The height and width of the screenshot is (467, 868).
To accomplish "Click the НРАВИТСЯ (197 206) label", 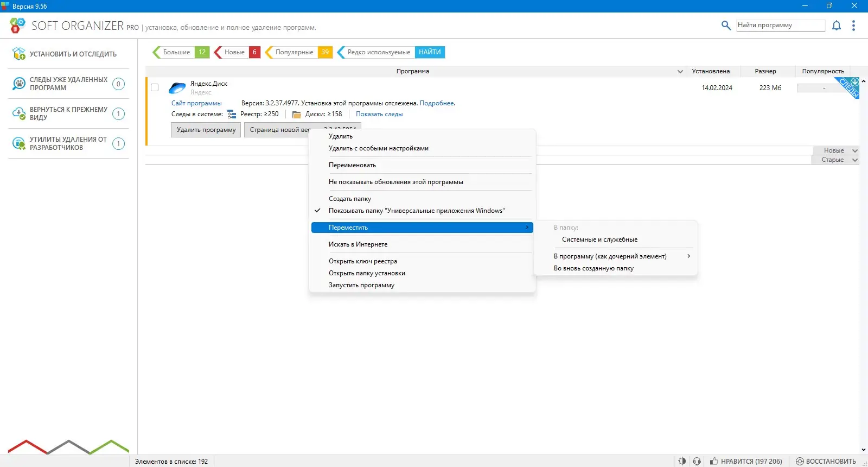I will pyautogui.click(x=751, y=462).
